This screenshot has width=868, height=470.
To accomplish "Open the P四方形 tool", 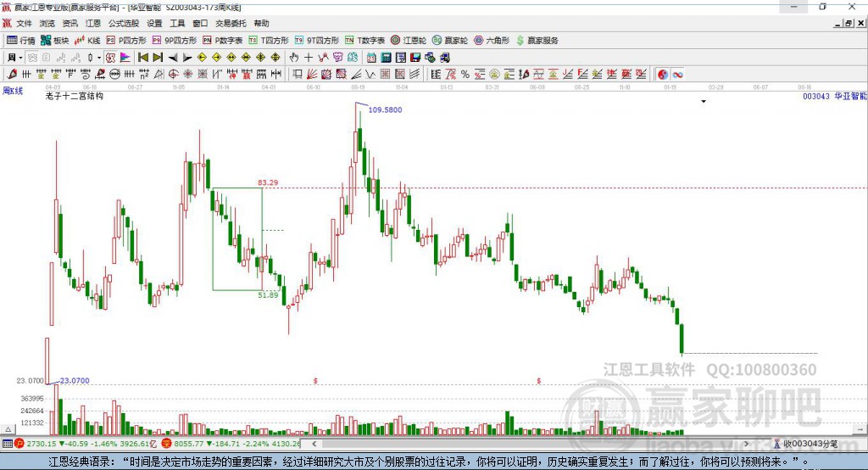I will click(x=126, y=41).
